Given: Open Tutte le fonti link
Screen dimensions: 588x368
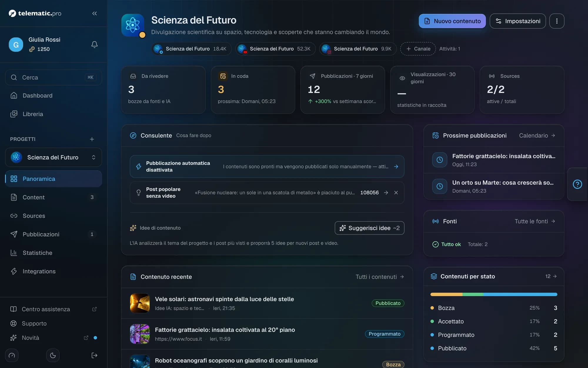Looking at the screenshot, I should click(x=535, y=221).
